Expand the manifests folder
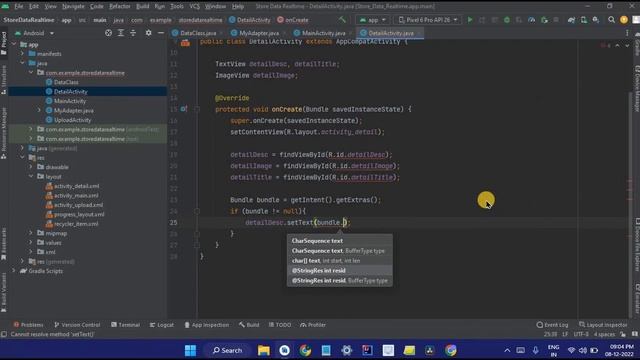Viewport: 640px width, 360px height. (x=22, y=53)
